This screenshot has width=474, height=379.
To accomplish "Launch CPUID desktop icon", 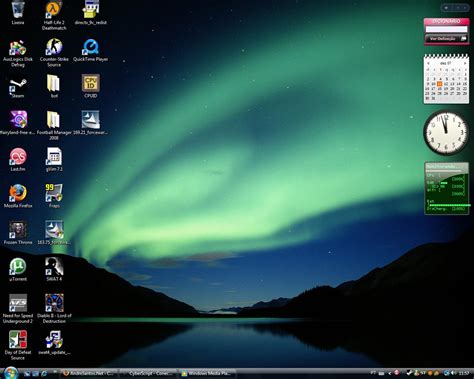I will (x=90, y=86).
